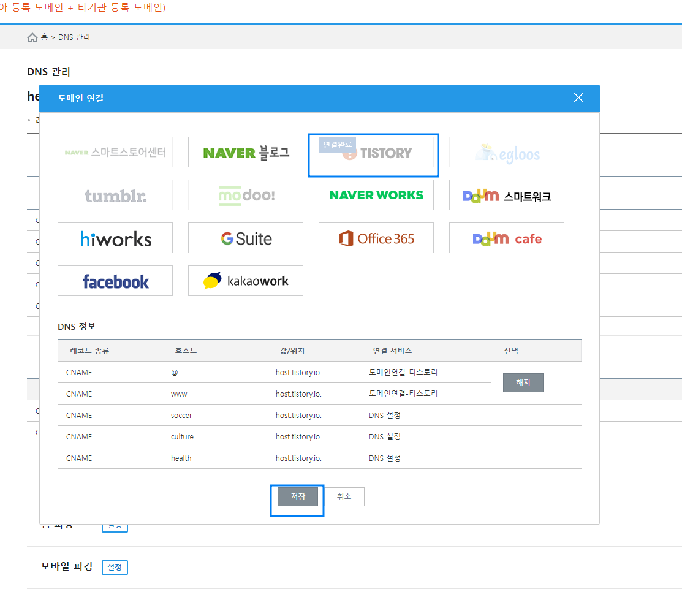Click host.tistory.io. value in health row
Image resolution: width=682 pixels, height=616 pixels.
pos(298,458)
